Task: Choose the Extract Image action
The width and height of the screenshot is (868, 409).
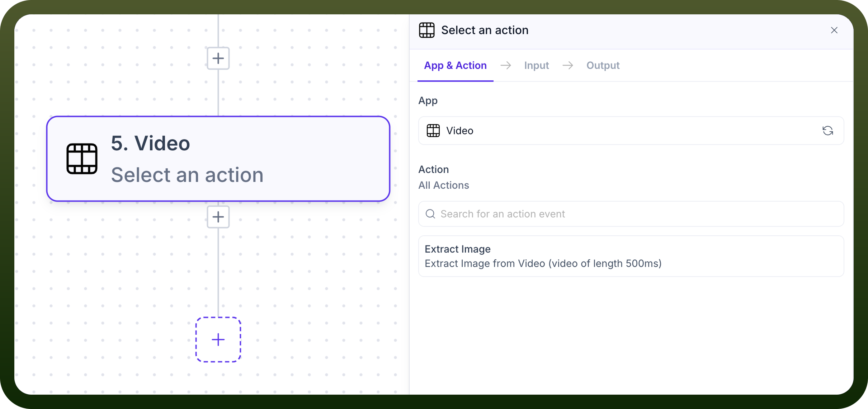Action: point(631,256)
